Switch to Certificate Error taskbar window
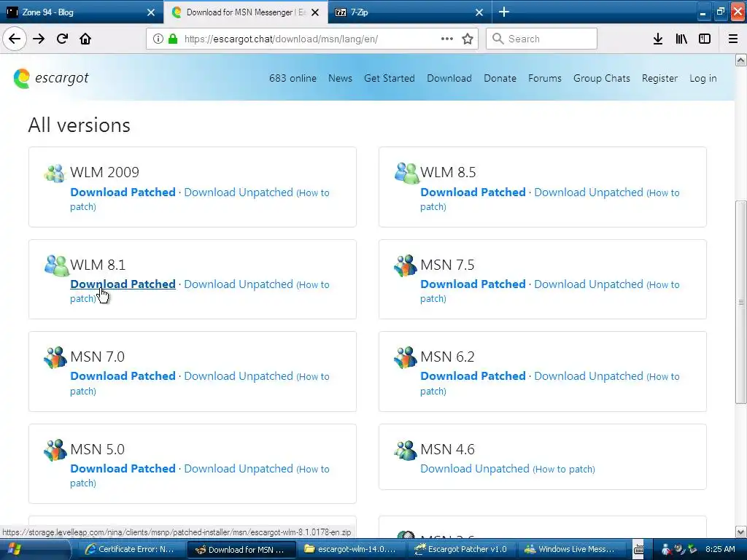Image resolution: width=747 pixels, height=560 pixels. (x=130, y=550)
